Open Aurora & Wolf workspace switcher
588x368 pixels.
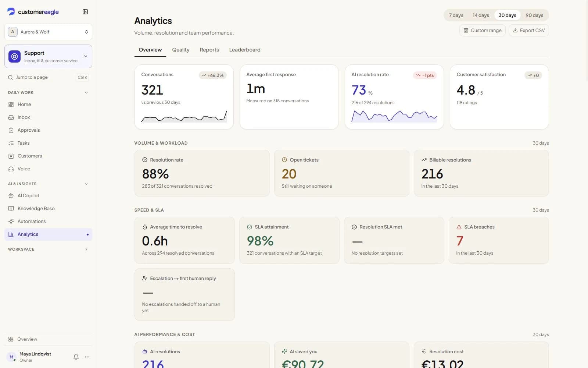click(x=48, y=32)
